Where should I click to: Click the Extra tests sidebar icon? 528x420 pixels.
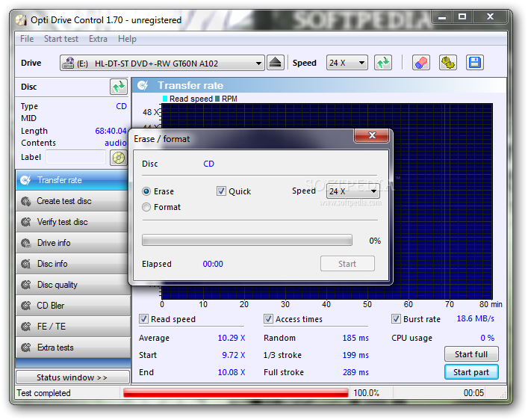pyautogui.click(x=26, y=348)
